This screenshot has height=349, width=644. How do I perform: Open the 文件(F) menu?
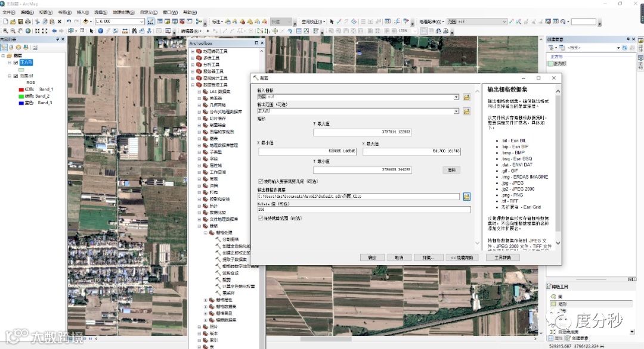pyautogui.click(x=9, y=12)
